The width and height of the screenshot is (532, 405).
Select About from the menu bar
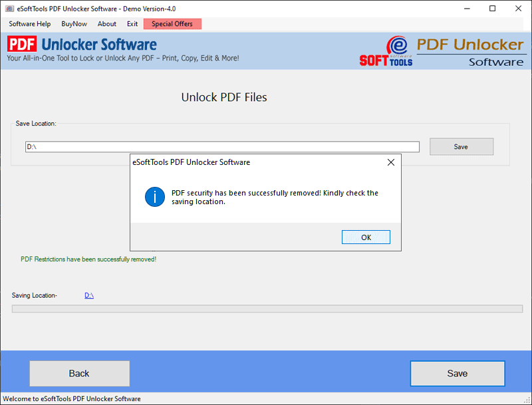[106, 23]
